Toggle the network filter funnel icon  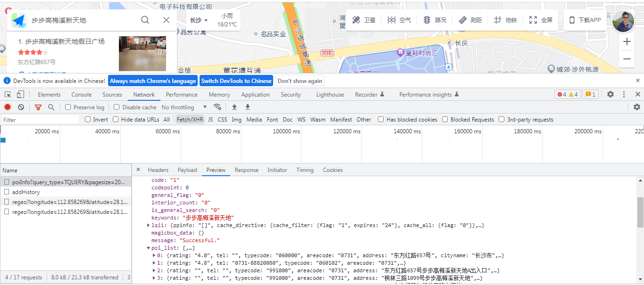click(39, 107)
